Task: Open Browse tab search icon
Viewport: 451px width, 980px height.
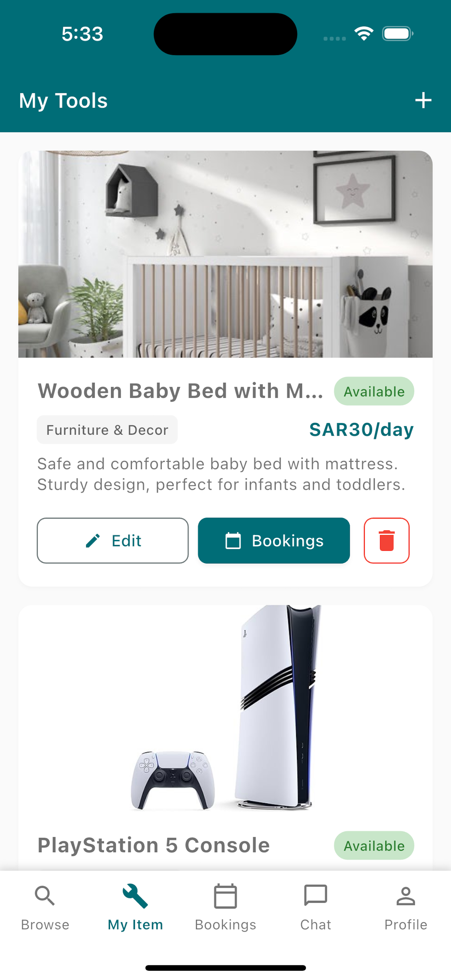Action: (45, 896)
